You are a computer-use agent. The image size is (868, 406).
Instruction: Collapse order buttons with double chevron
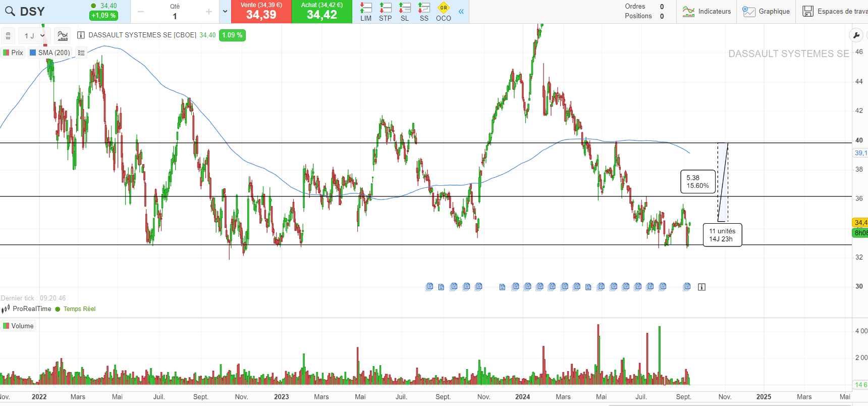[461, 11]
